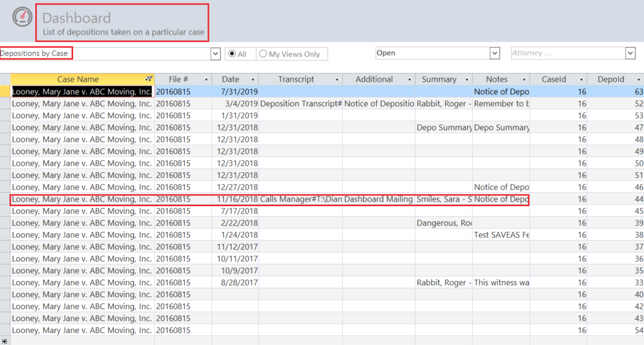This screenshot has width=644, height=345.
Task: Open the Case Name column filter arrow
Action: click(149, 79)
